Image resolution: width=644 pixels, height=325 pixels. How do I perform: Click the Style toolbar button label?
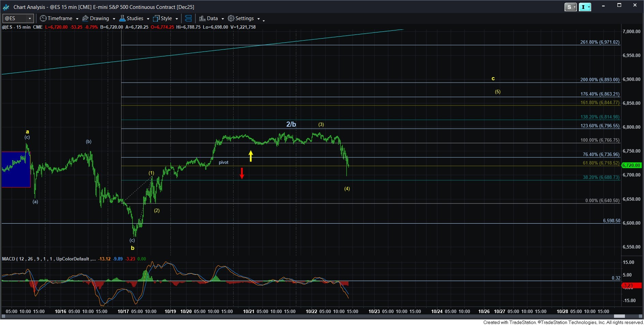(x=166, y=18)
